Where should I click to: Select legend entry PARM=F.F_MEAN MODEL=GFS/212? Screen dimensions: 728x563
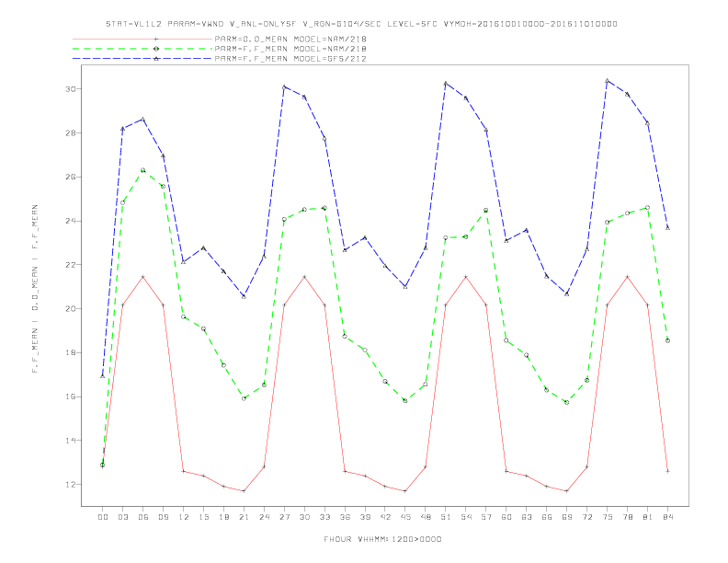[x=290, y=59]
